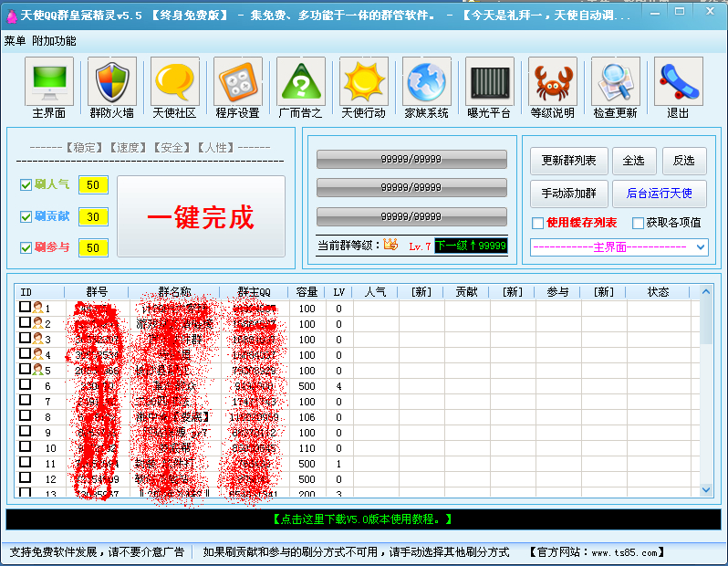Click 更新群列表 button
Screen dimensions: 728x566
(x=568, y=161)
